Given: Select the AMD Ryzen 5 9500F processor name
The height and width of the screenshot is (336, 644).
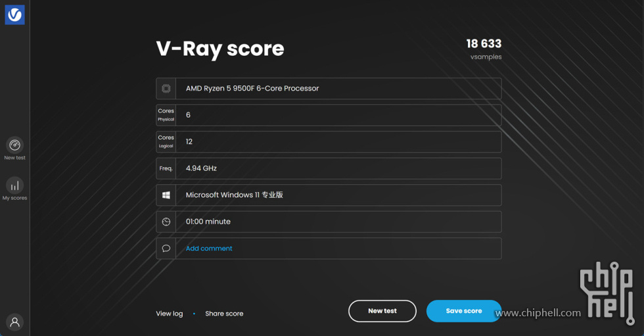Looking at the screenshot, I should (252, 88).
